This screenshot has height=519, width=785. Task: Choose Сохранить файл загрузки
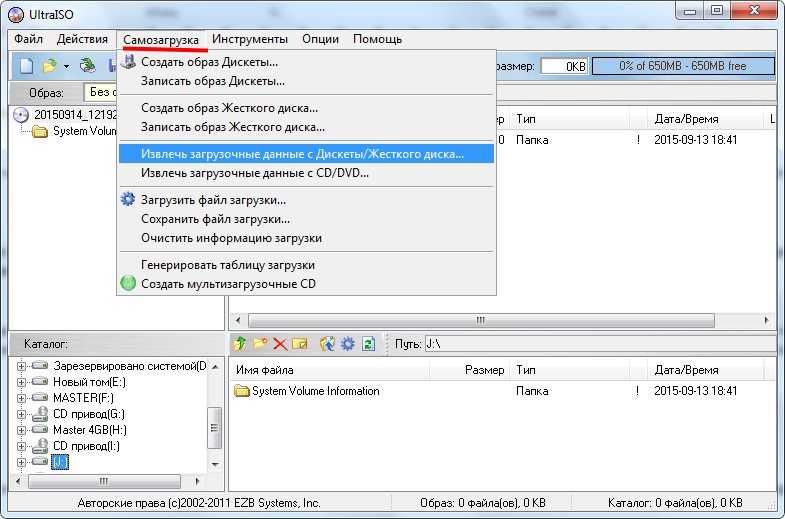tap(306, 219)
